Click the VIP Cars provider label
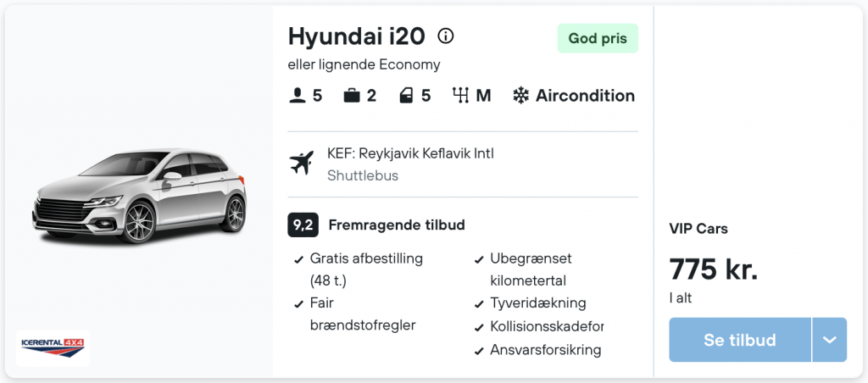The image size is (868, 383). tap(698, 229)
